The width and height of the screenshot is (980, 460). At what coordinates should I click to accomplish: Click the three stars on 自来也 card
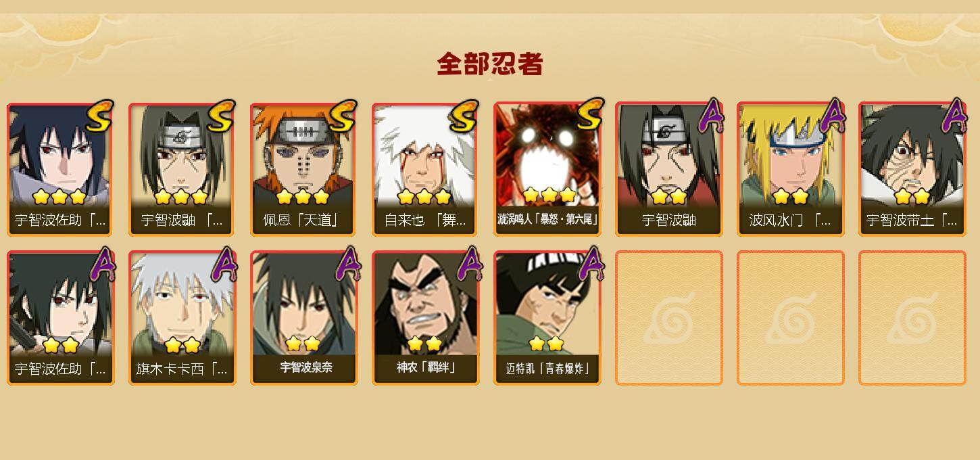coord(424,197)
